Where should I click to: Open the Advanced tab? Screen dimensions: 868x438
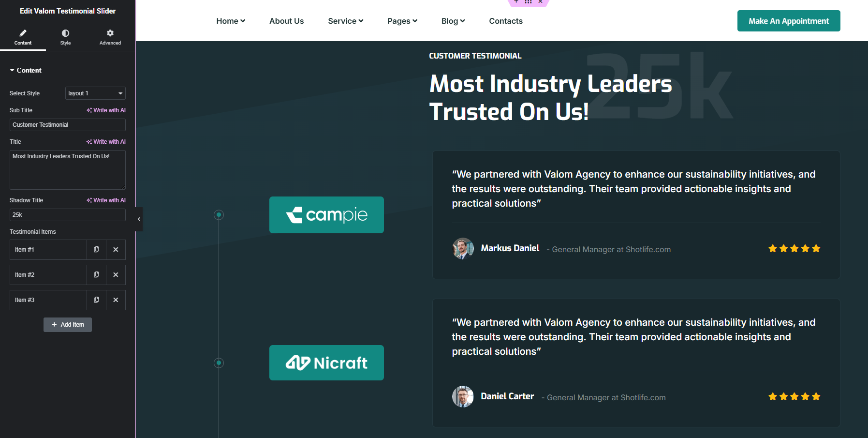point(110,37)
